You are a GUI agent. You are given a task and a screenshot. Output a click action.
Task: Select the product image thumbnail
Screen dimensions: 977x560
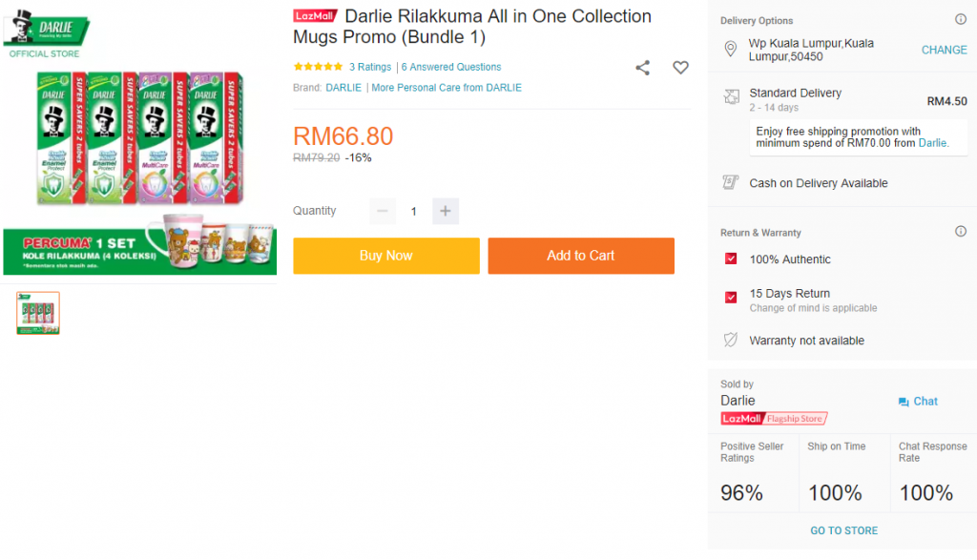click(x=38, y=313)
